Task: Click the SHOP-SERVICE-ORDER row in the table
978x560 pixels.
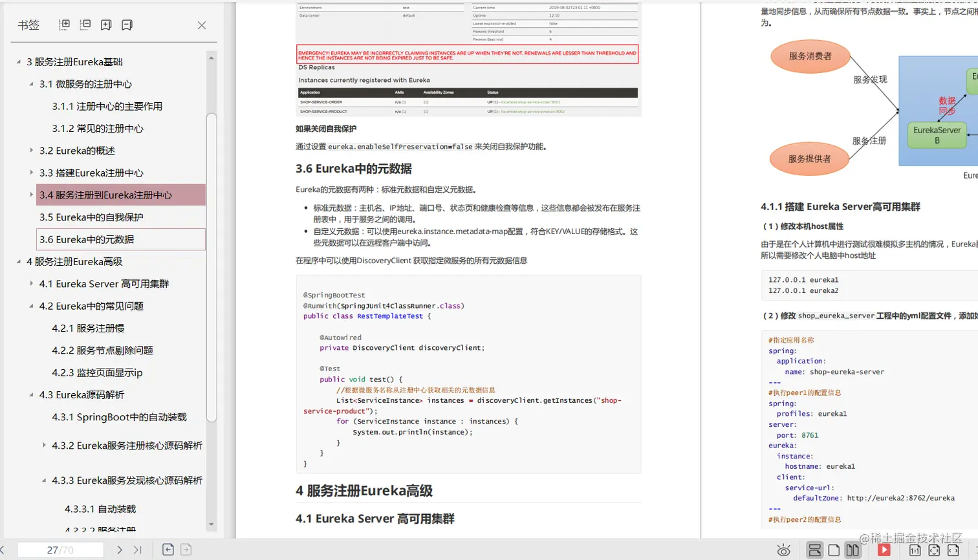Action: pyautogui.click(x=467, y=102)
